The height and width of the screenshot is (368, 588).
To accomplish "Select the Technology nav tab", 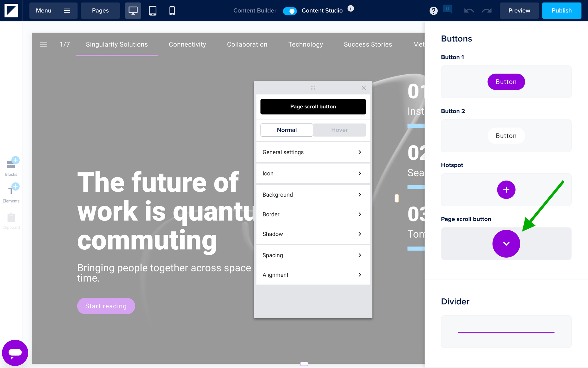I will 305,45.
